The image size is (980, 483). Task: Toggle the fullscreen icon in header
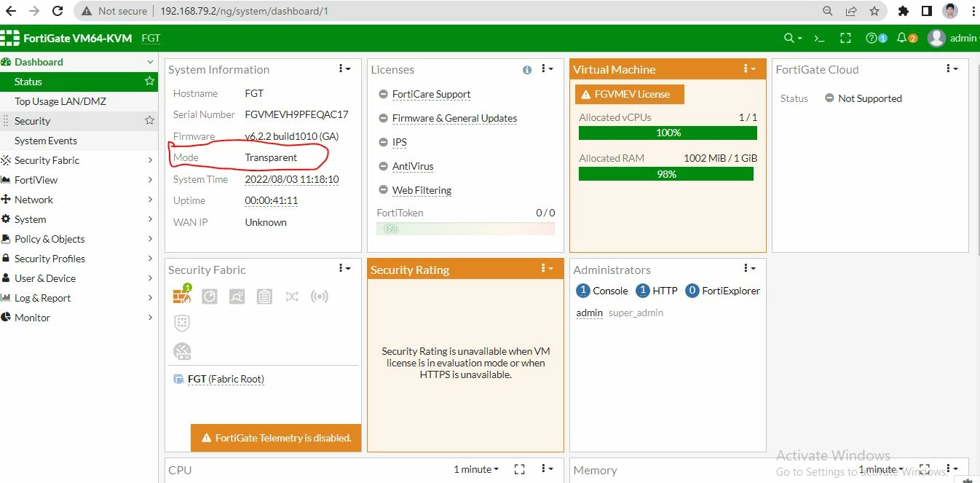845,38
